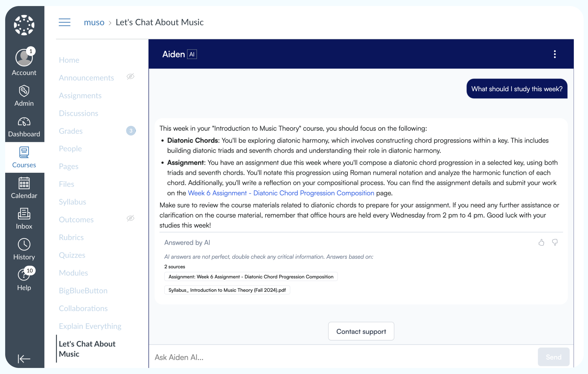Open Calendar from global navigation
The height and width of the screenshot is (374, 588).
point(24,183)
